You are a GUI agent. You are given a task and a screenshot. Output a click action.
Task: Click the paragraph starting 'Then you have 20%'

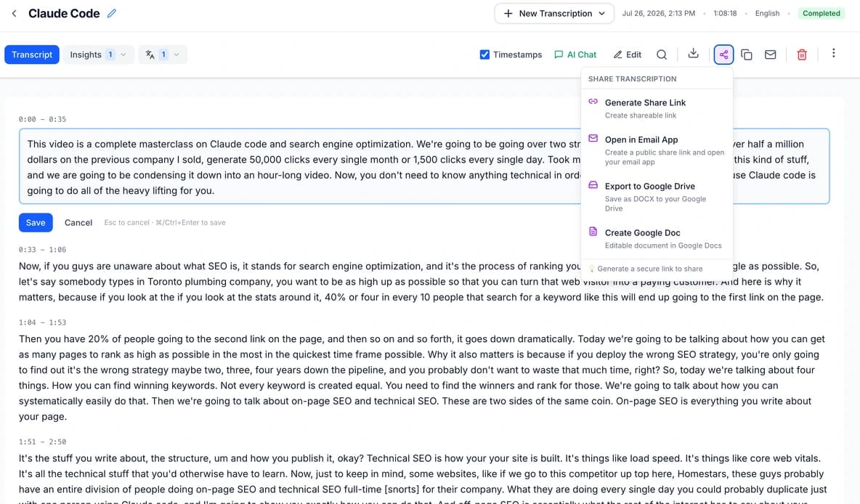(422, 378)
